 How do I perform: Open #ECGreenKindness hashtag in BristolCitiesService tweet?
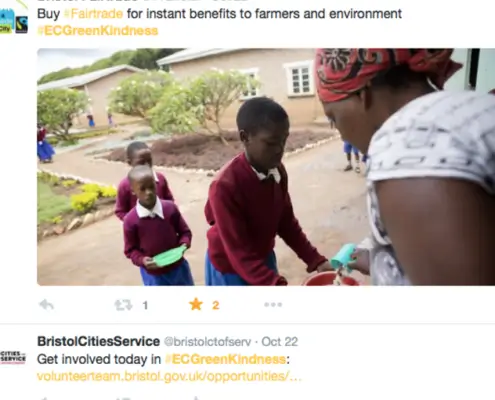[225, 359]
